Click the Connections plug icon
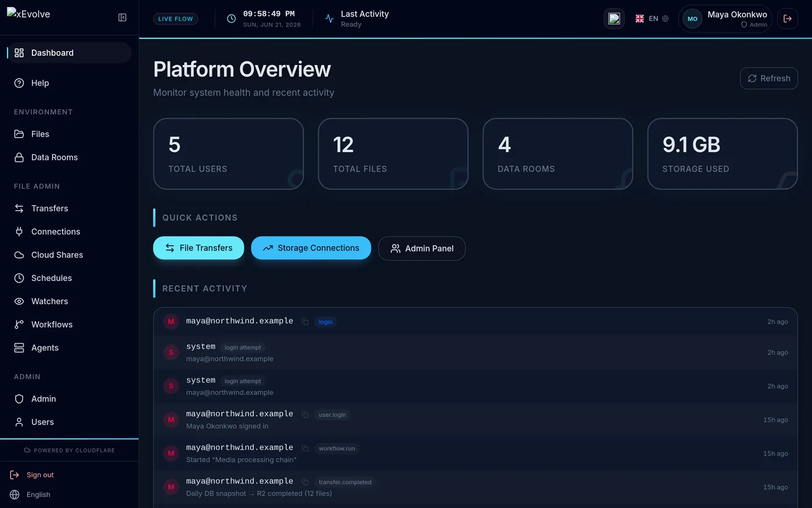This screenshot has width=812, height=508. pyautogui.click(x=19, y=232)
